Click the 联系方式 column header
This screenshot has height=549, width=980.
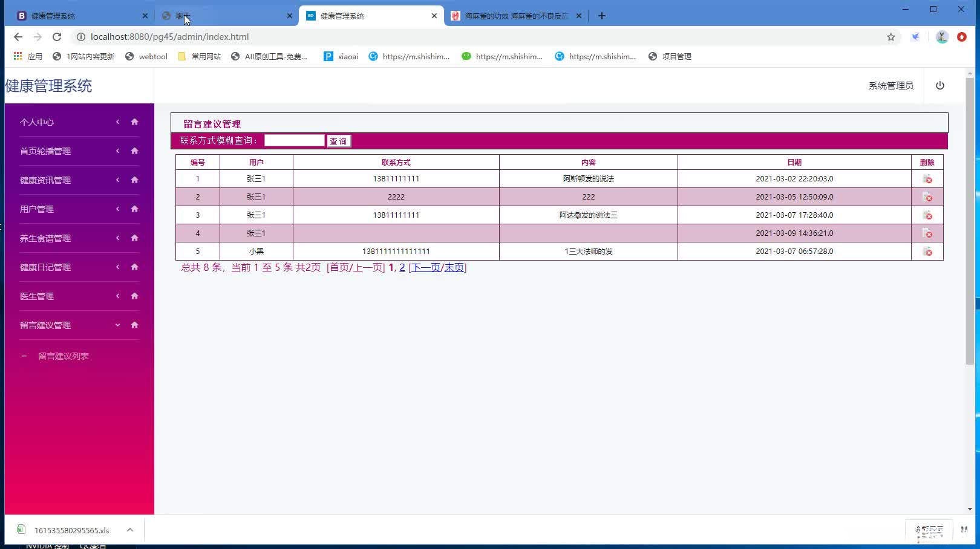click(x=396, y=162)
